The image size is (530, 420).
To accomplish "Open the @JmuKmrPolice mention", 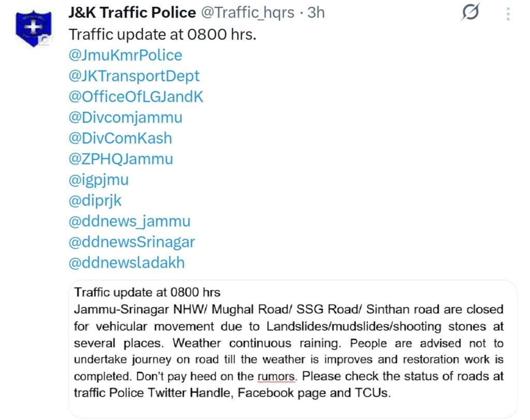I will point(125,55).
